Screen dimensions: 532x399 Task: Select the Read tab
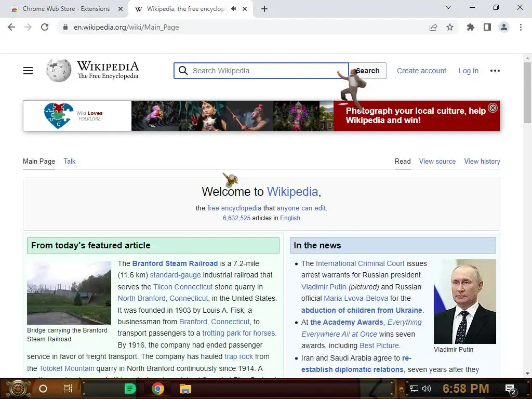click(403, 161)
